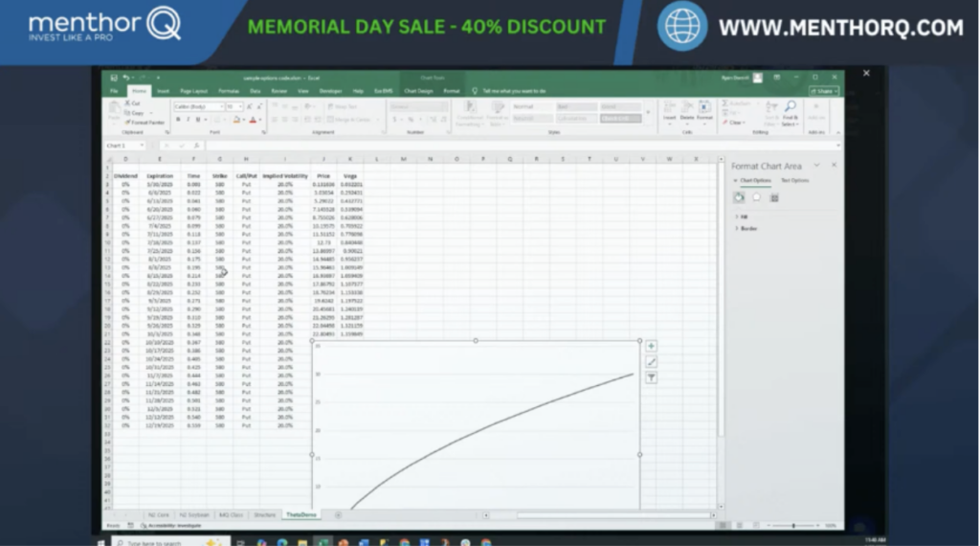Click the Merge & Center button
The height and width of the screenshot is (546, 980).
point(349,120)
